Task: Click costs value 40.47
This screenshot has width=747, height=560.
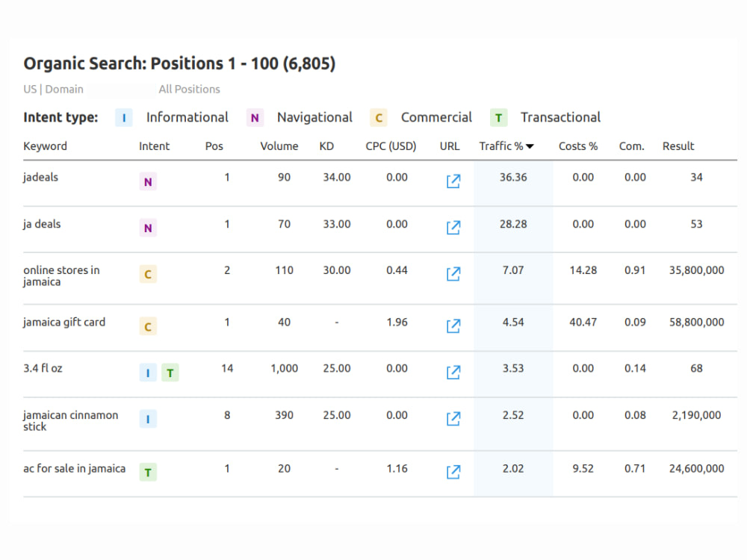Action: pyautogui.click(x=583, y=323)
